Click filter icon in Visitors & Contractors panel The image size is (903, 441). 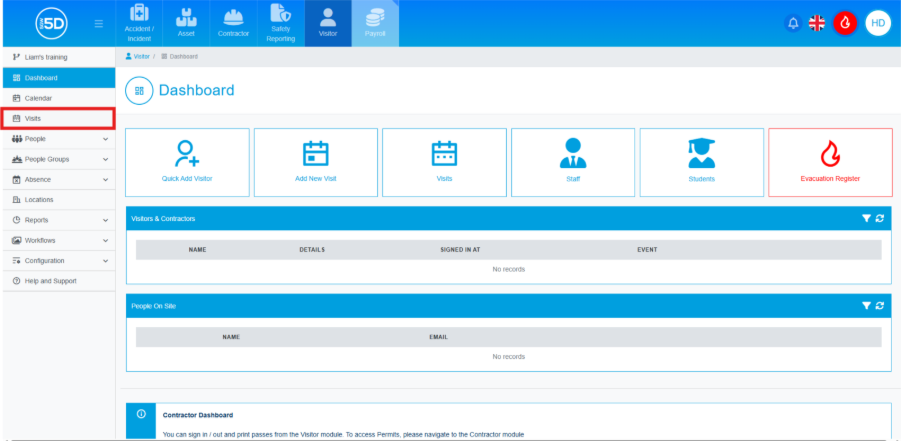tap(866, 218)
